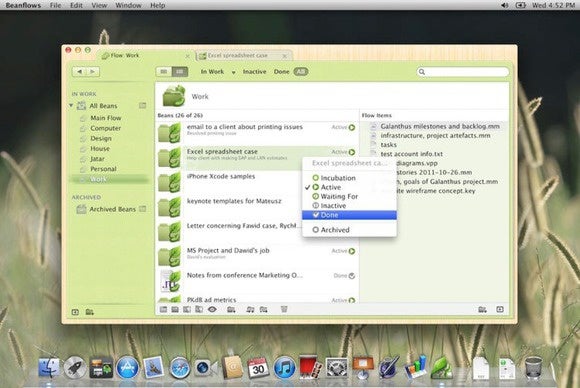Image resolution: width=580 pixels, height=388 pixels.
Task: Switch to the Flow: Work tab
Action: point(145,55)
